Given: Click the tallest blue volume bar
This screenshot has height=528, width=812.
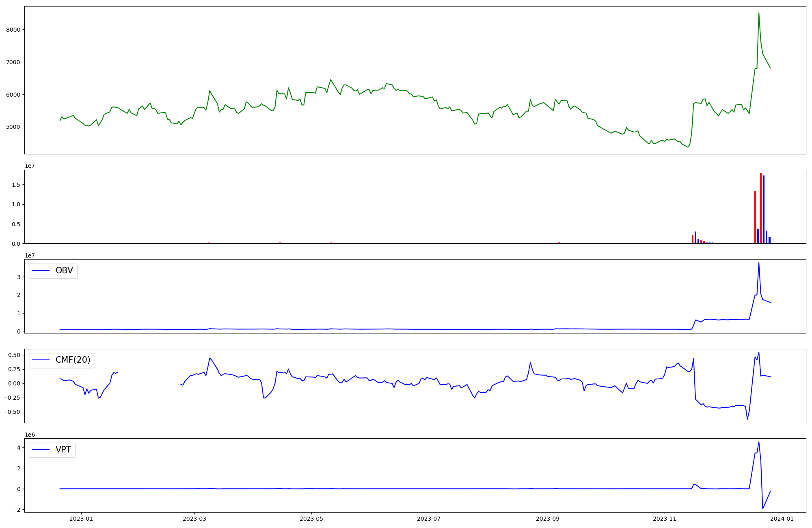Looking at the screenshot, I should pyautogui.click(x=764, y=209).
